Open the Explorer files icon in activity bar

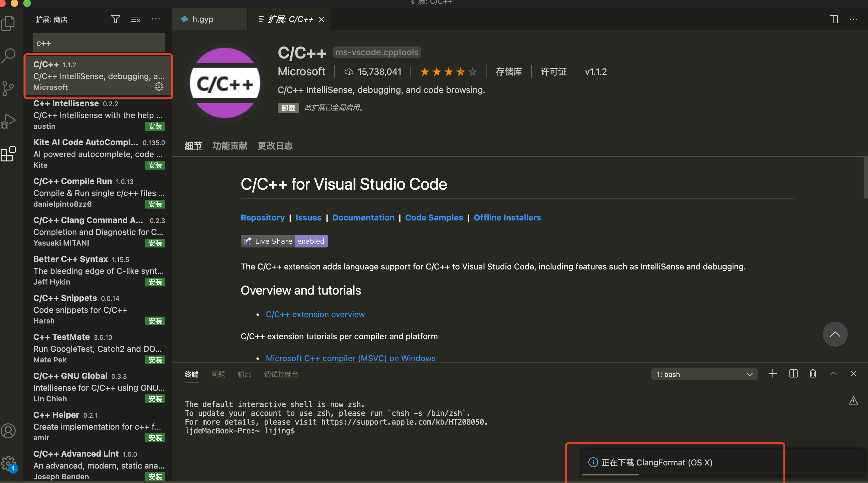(8, 23)
